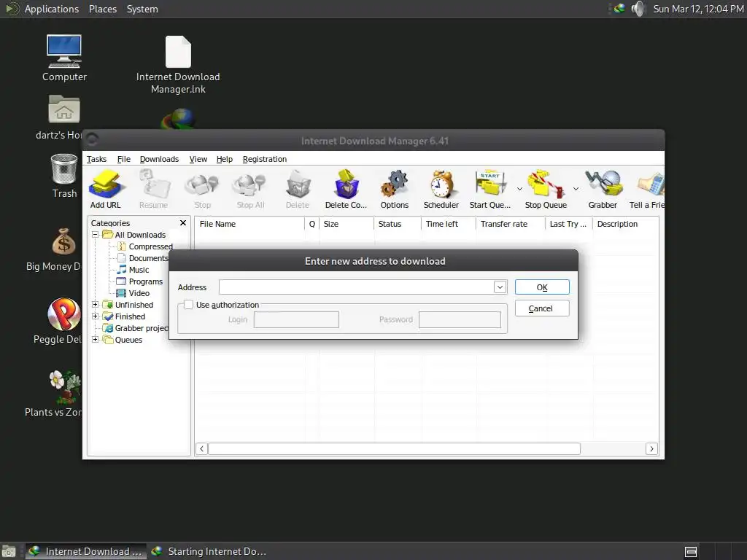Click the scroll-left arrow of the download list
Screen dimensions: 747x560
point(201,448)
